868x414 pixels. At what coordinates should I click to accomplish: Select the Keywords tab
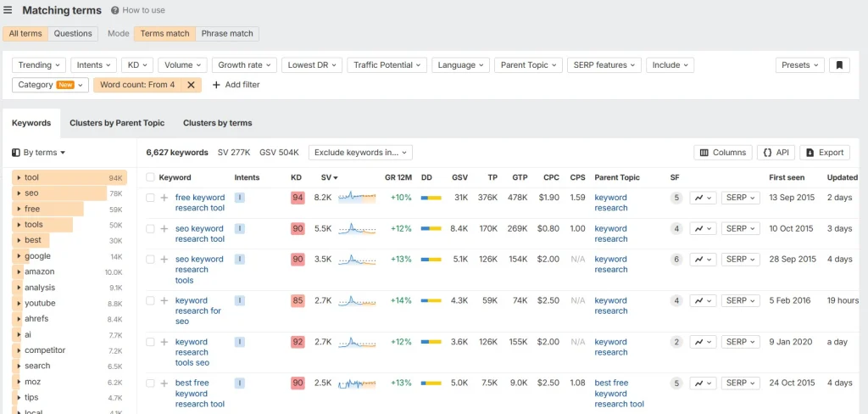(x=31, y=123)
